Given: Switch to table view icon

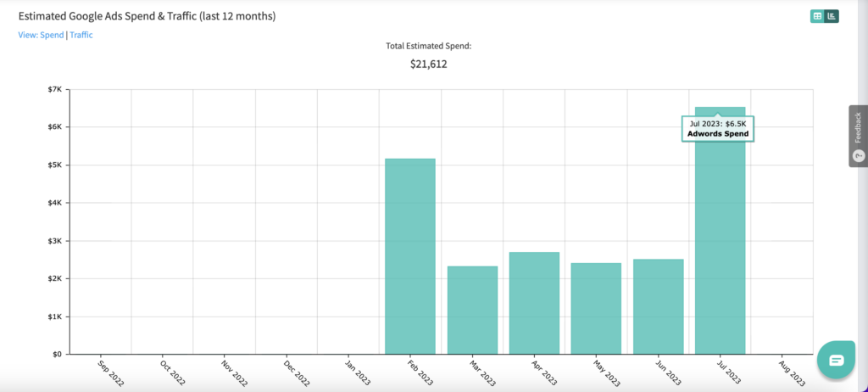Looking at the screenshot, I should point(817,17).
